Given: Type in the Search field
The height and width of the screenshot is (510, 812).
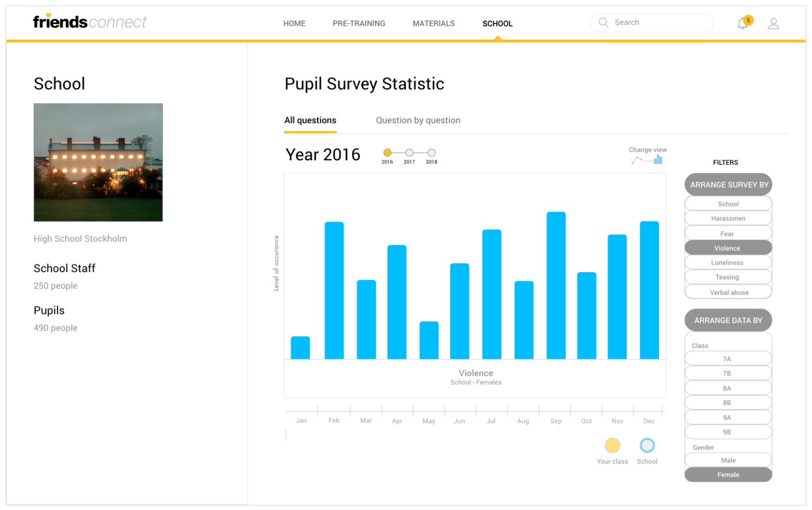Looking at the screenshot, I should [x=652, y=22].
